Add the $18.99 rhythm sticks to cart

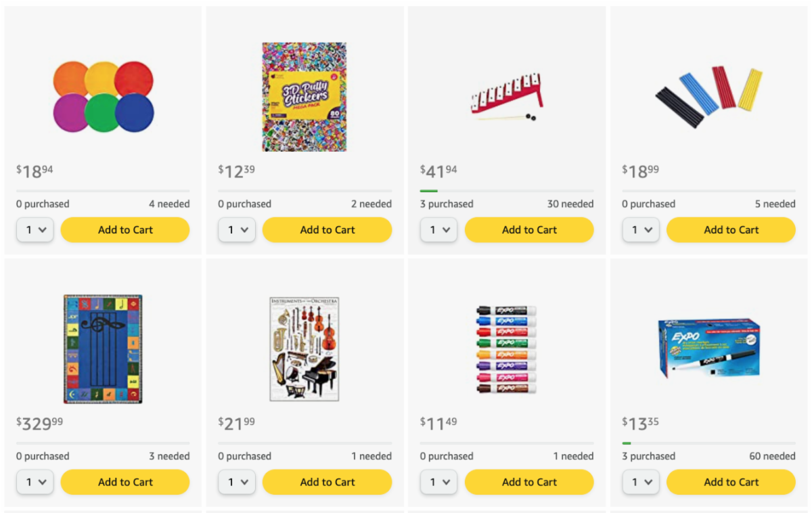pyautogui.click(x=731, y=230)
